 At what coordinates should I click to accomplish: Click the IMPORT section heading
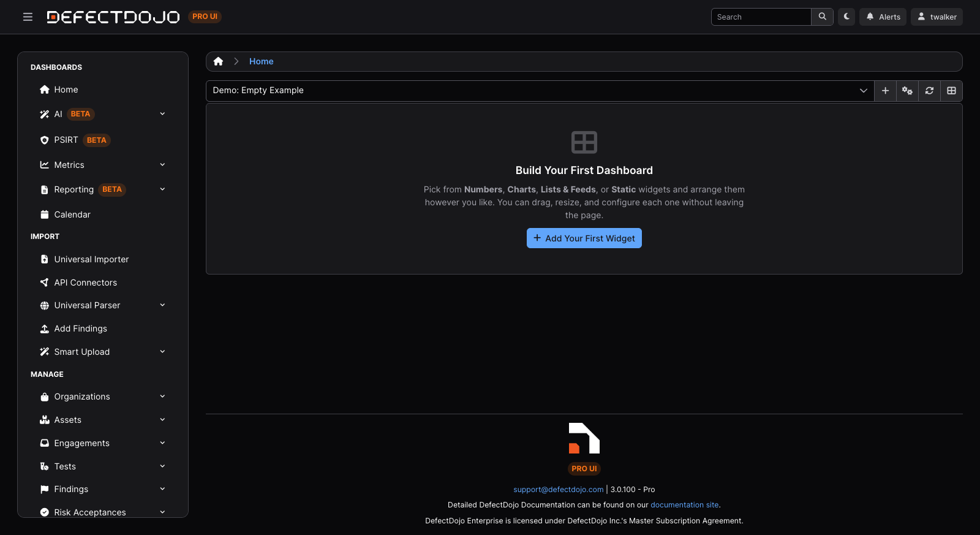45,237
